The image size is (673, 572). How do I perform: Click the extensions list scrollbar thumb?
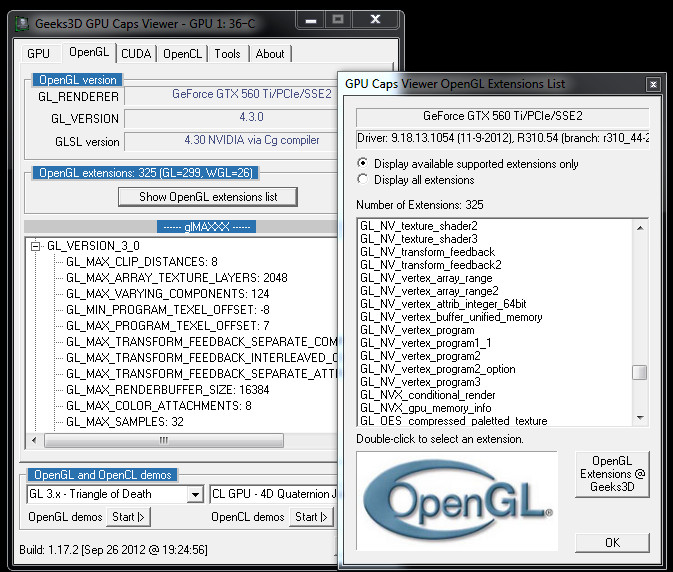pyautogui.click(x=640, y=372)
